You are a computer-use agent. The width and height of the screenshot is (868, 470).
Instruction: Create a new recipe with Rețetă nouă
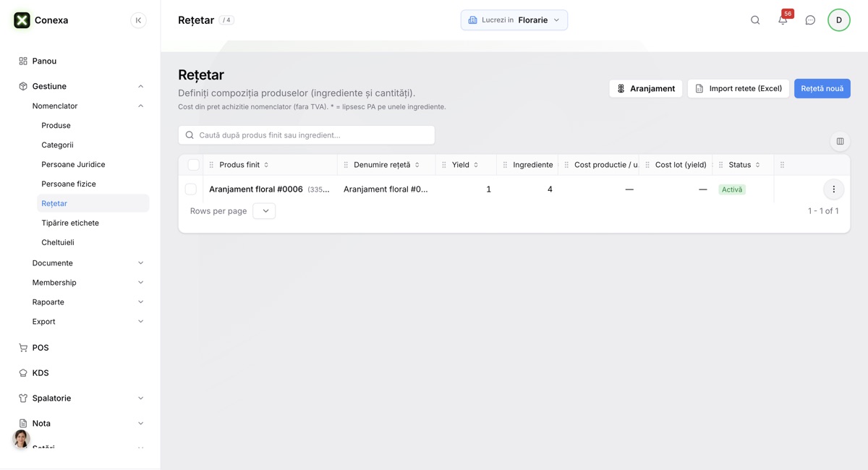pos(822,88)
